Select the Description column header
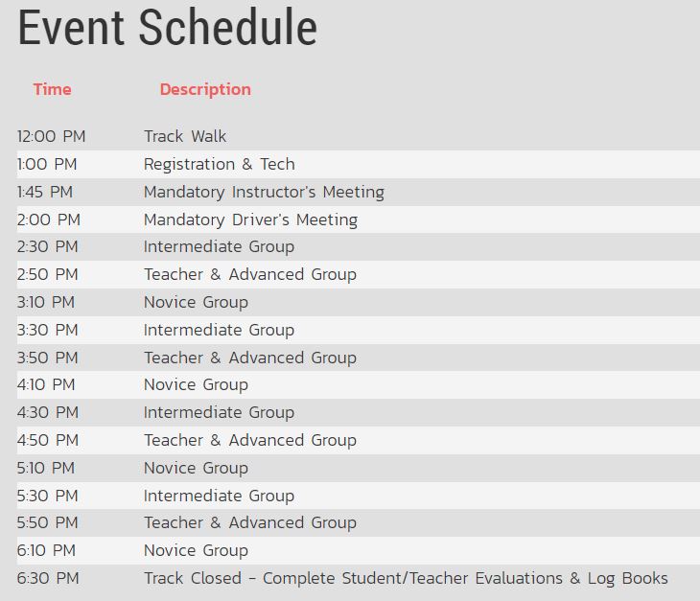Screen dimensions: 700x601 (205, 89)
